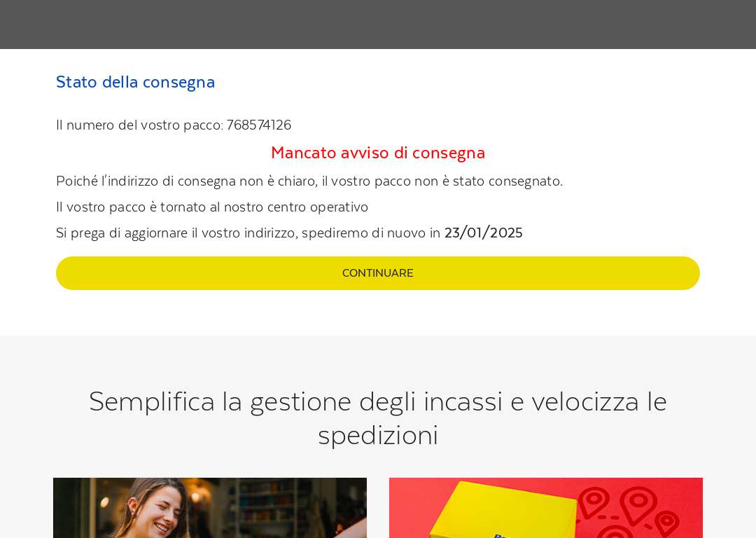Open the smiling woman photo card
This screenshot has height=538, width=756.
tap(210, 508)
